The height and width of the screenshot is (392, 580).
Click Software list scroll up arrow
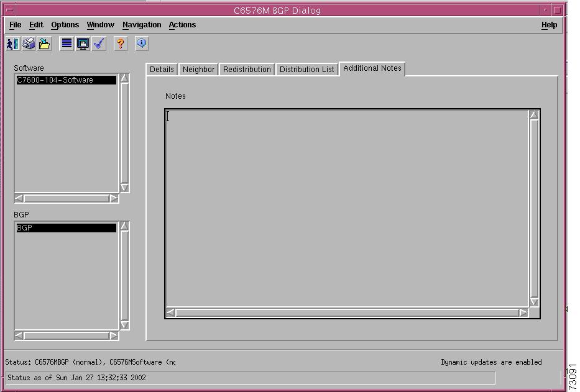tap(125, 78)
